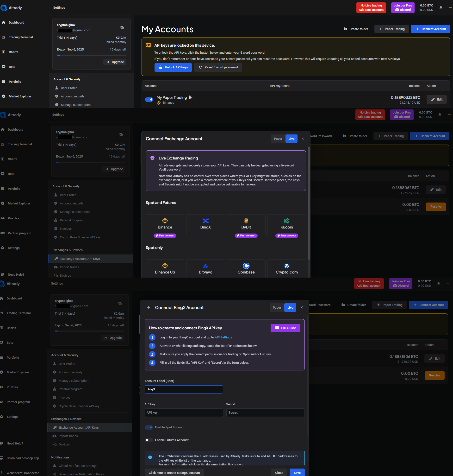Click the IP Whitelist info icon
The width and height of the screenshot is (453, 476).
point(150,457)
